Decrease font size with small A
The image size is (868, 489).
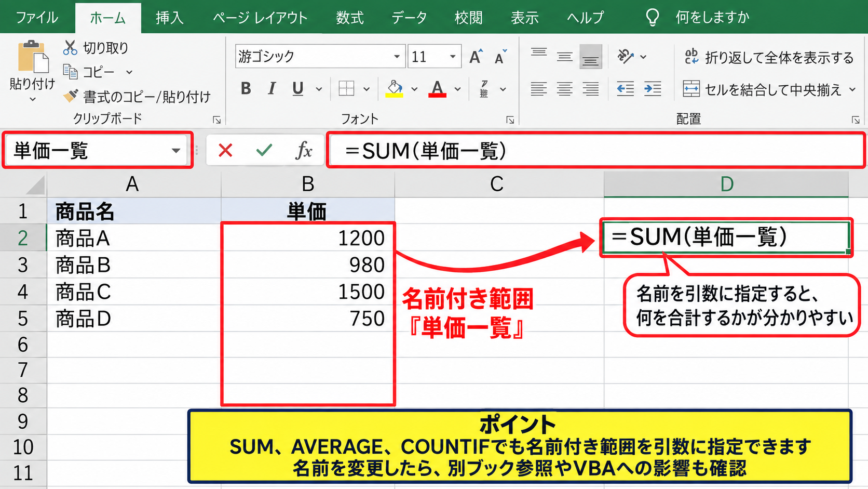tap(500, 56)
